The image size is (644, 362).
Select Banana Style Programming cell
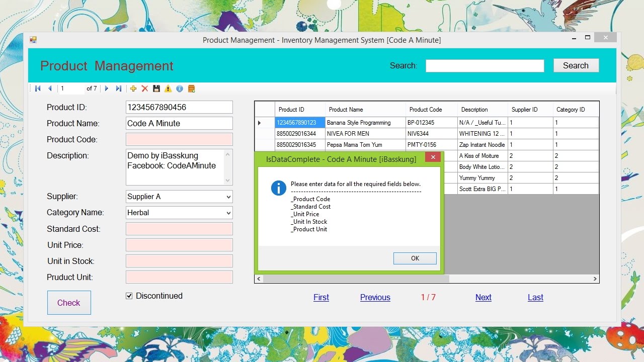point(365,123)
